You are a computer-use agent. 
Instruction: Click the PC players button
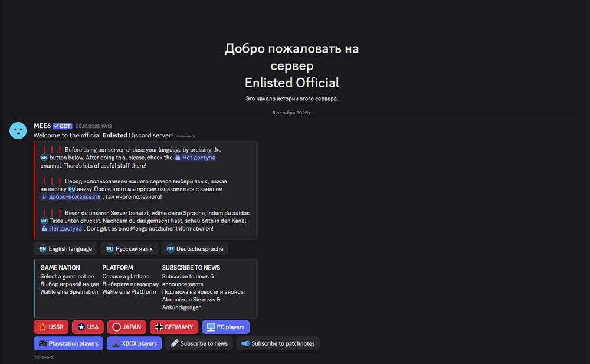click(225, 327)
